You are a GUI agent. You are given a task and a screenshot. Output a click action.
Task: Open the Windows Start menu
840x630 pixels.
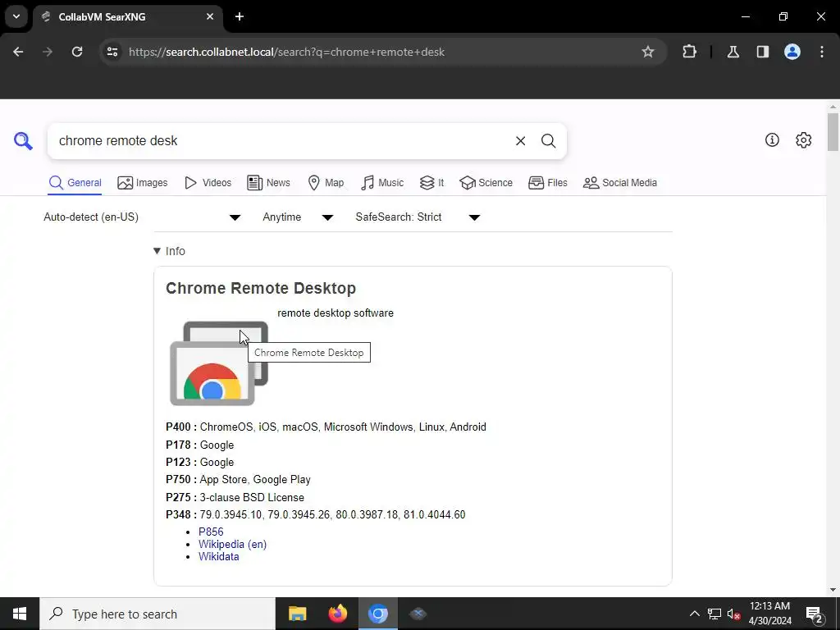click(x=20, y=614)
